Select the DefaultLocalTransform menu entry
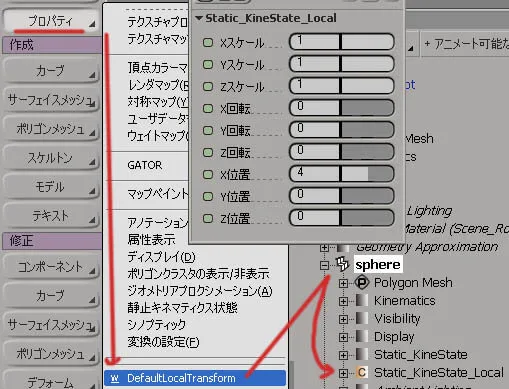The height and width of the screenshot is (389, 509). click(x=195, y=378)
